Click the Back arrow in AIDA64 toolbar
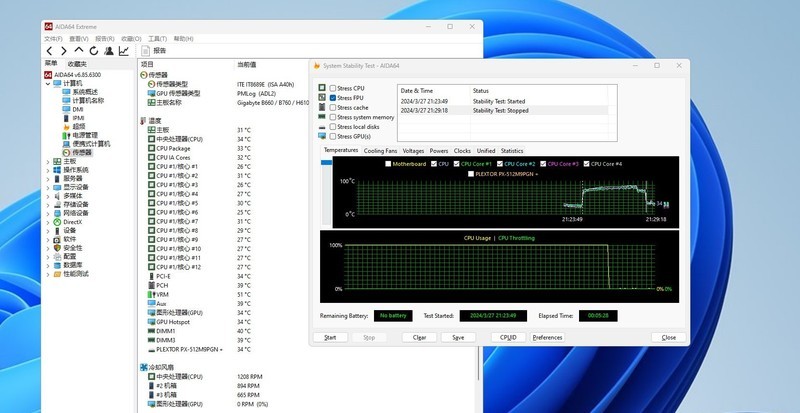800x413 pixels. tap(50, 50)
